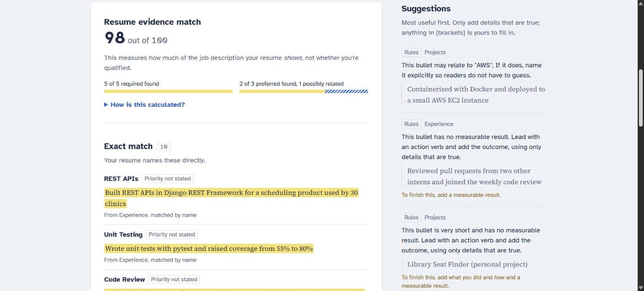Expand "How is this calculated?" disclosure
Screen dimensions: 644x291
coord(144,105)
